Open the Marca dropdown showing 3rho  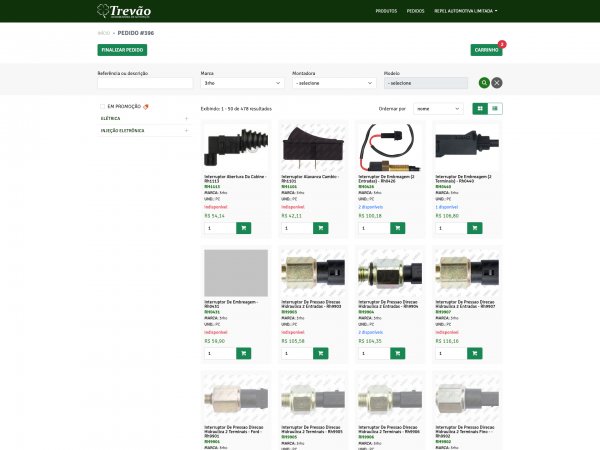(243, 83)
